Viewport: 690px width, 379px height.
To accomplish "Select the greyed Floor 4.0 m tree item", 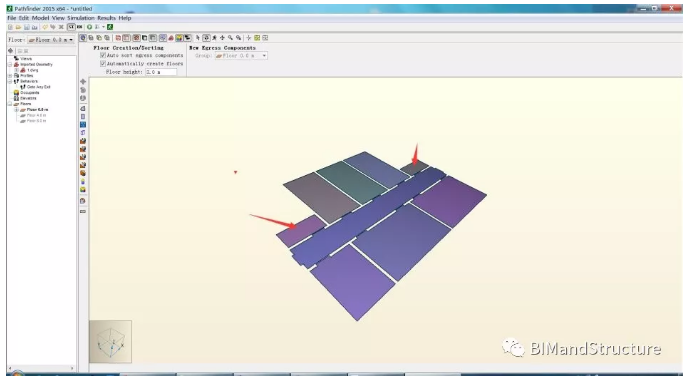I will coord(36,115).
